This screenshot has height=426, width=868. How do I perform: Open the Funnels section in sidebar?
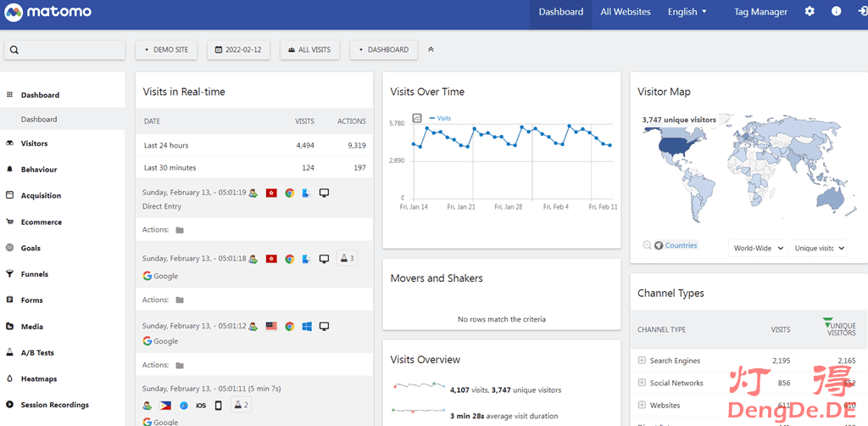35,274
